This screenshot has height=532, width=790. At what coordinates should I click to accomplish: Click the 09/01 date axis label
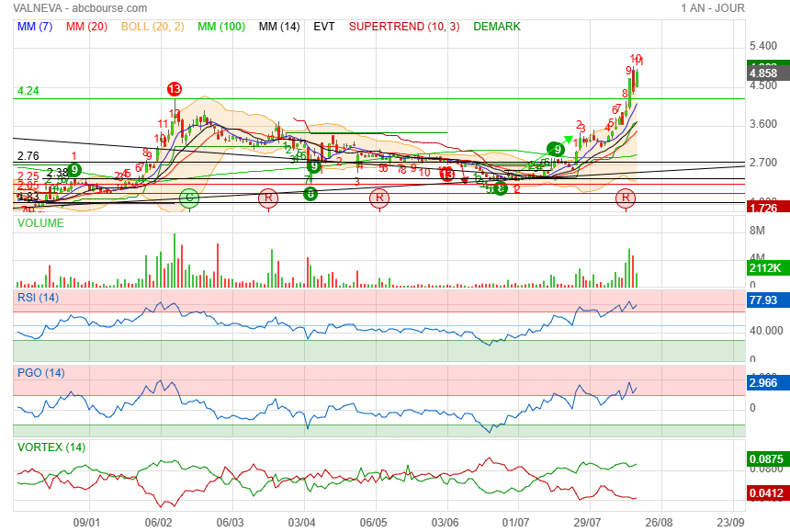click(x=86, y=523)
